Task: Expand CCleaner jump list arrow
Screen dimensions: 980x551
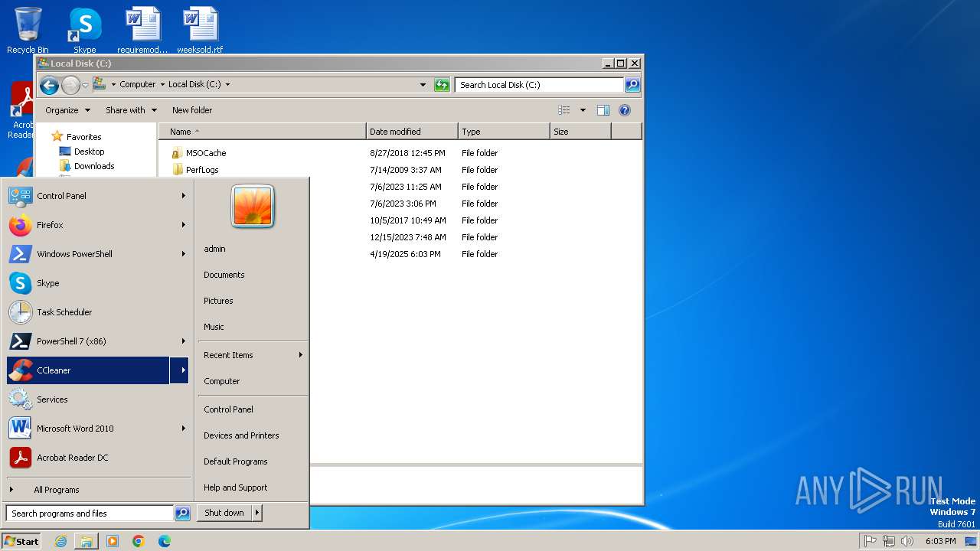Action: tap(180, 370)
